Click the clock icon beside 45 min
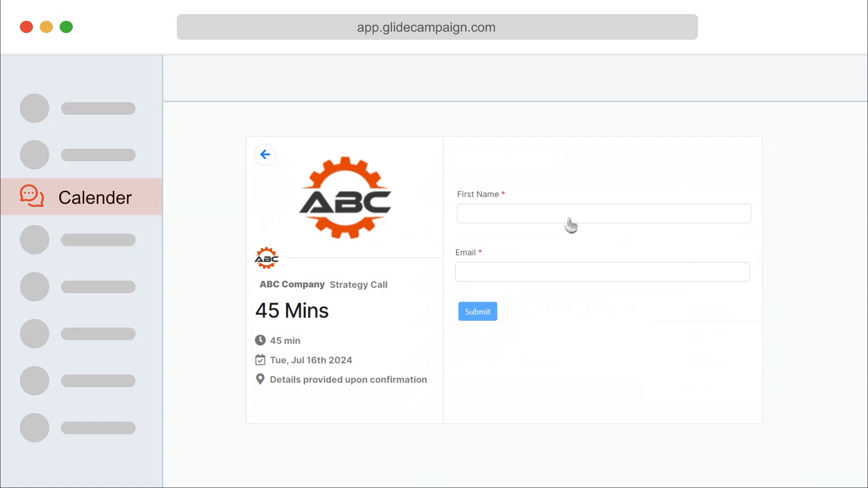Screen dimensions: 868x488 pos(260,340)
